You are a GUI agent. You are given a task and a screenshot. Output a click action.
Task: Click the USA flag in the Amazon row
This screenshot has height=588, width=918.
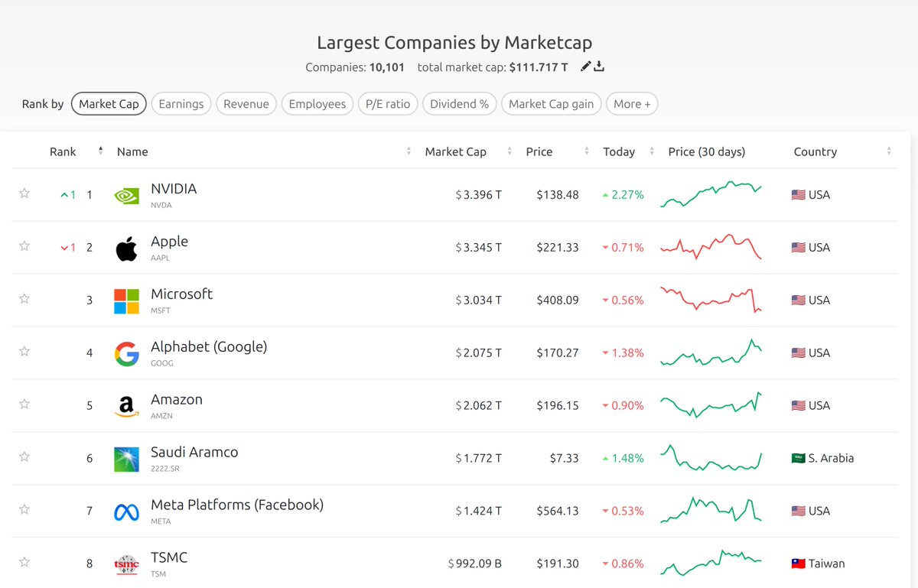click(x=798, y=406)
